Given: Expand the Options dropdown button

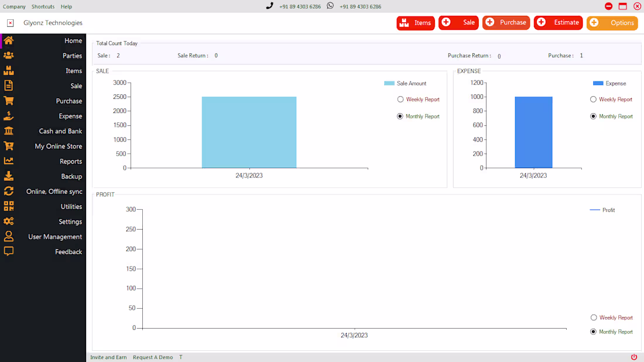Looking at the screenshot, I should pyautogui.click(x=612, y=23).
